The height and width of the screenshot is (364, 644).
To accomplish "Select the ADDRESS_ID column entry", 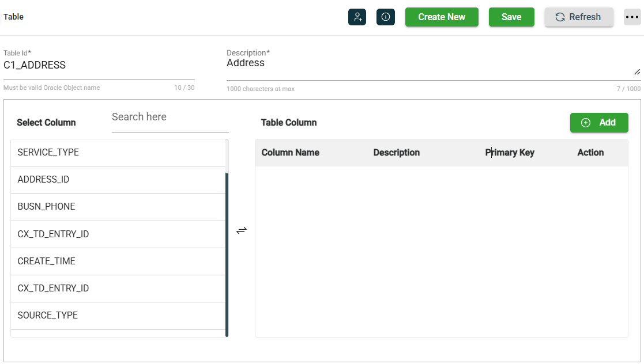I will coord(118,180).
